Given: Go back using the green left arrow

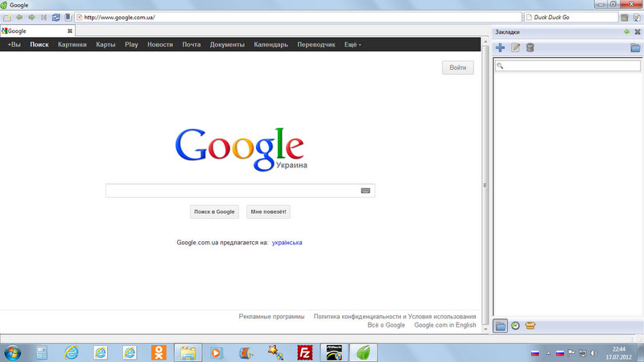Looking at the screenshot, I should coord(19,17).
